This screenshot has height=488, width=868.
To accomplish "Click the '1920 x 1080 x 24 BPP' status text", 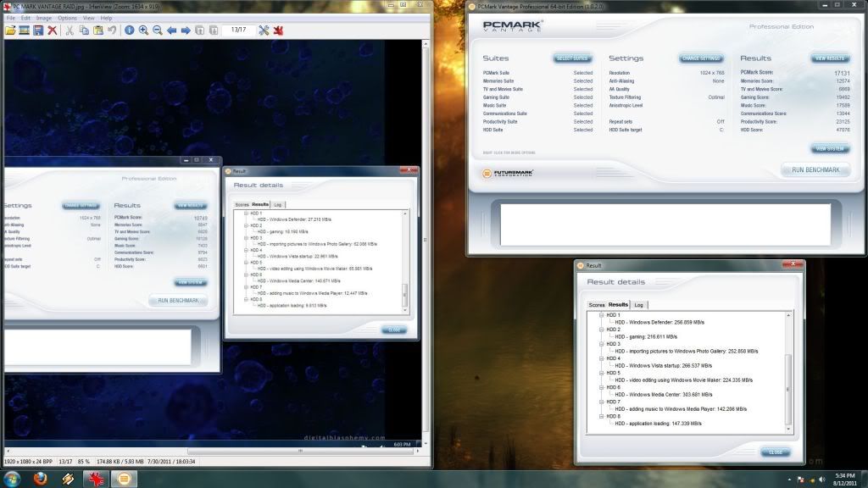I will click(28, 462).
